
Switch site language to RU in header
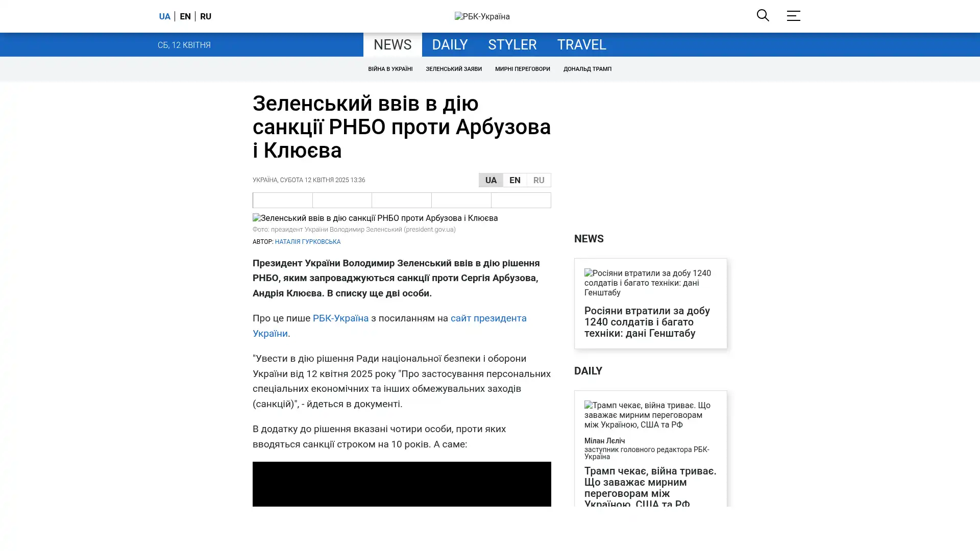coord(206,16)
